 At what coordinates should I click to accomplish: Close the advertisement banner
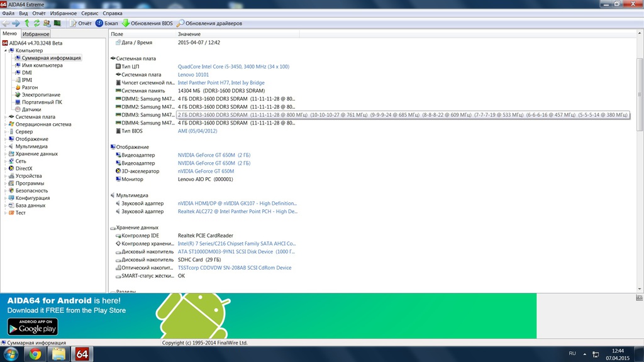[x=639, y=297]
